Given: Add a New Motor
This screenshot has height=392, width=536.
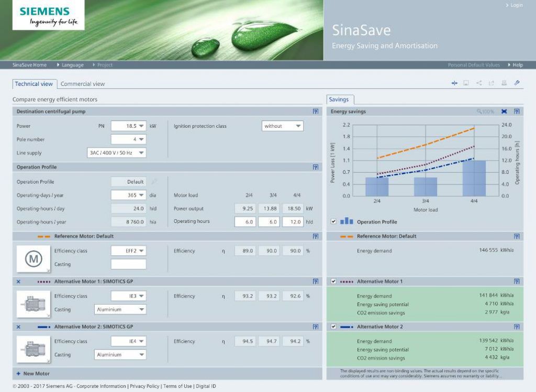Looking at the screenshot, I should click(33, 374).
